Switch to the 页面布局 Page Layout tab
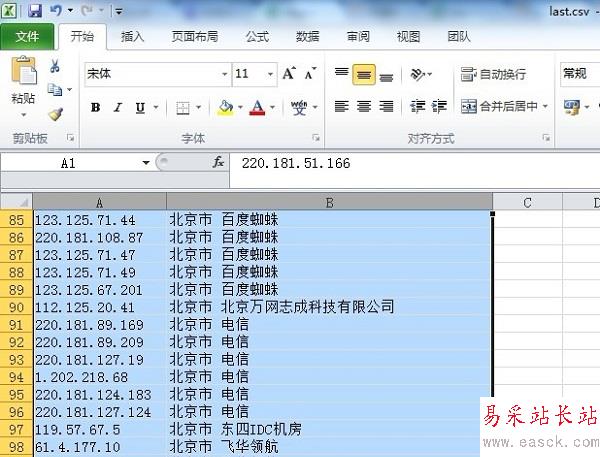 coord(195,36)
